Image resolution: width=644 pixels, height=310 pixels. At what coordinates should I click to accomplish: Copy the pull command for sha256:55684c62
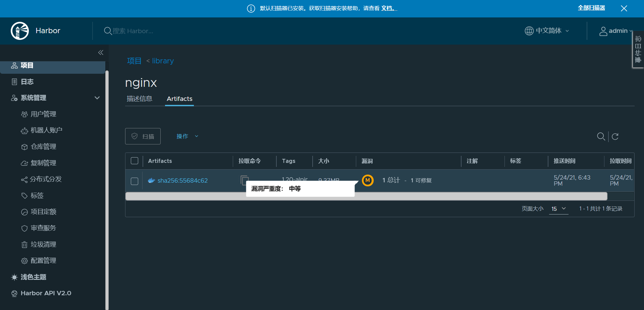pos(245,180)
